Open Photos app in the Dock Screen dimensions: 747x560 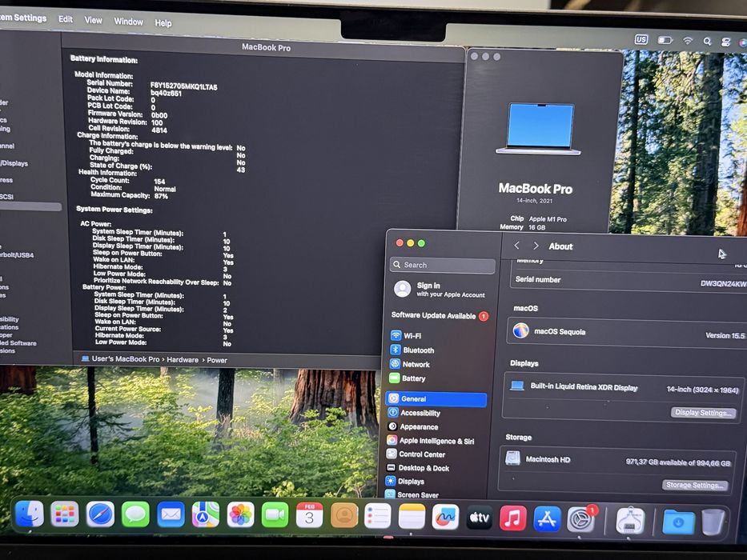coord(240,515)
